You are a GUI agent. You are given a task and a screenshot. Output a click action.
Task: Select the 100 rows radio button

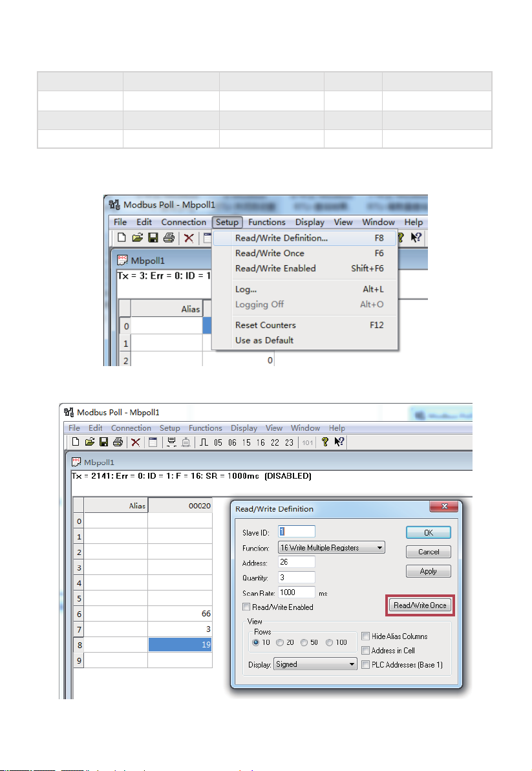(329, 642)
